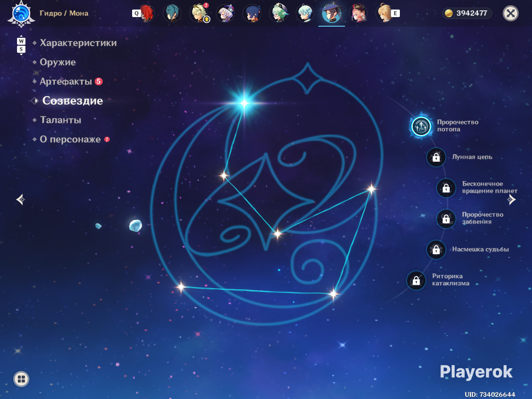Click the Гидро / Мона title text

[64, 13]
